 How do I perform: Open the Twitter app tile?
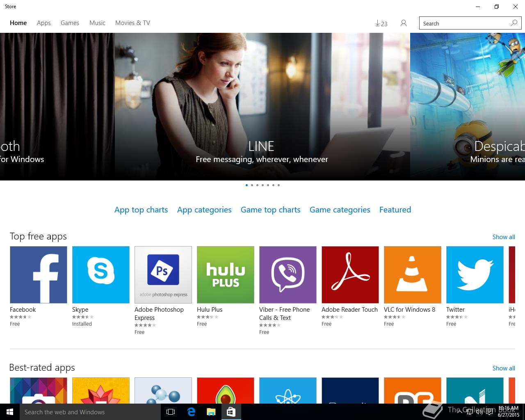[475, 275]
